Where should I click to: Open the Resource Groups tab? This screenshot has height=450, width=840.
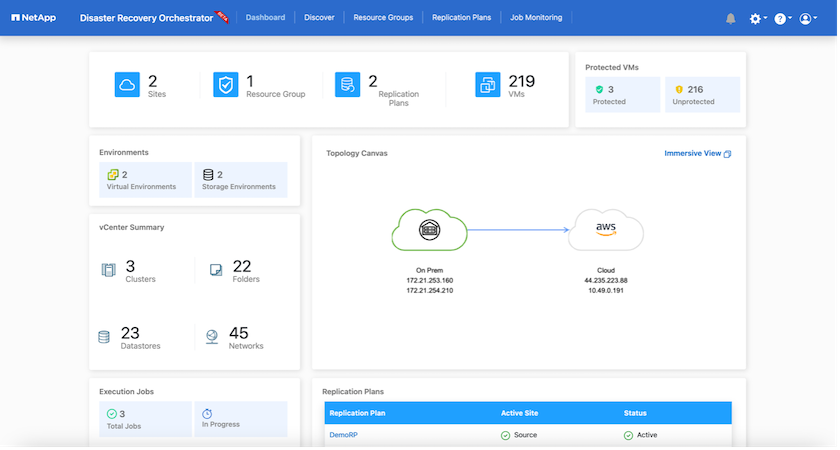(x=385, y=17)
